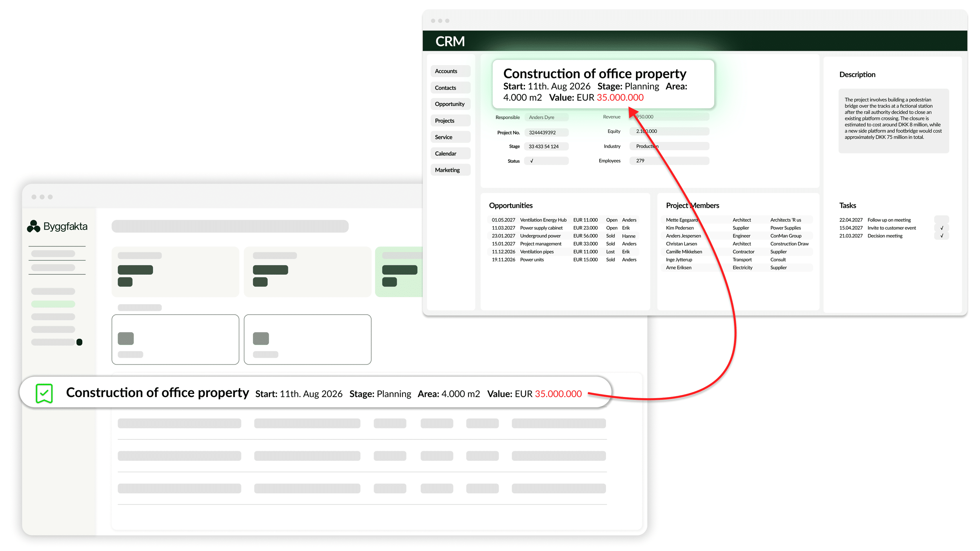Select Opportunity in CRM sidebar
The image size is (980, 551).
[450, 104]
